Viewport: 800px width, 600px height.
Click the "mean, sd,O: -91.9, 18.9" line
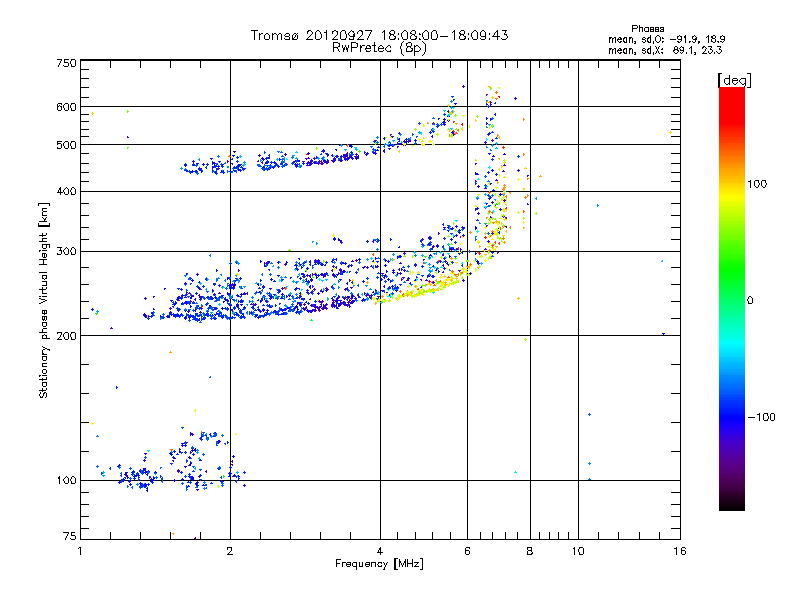[666, 39]
